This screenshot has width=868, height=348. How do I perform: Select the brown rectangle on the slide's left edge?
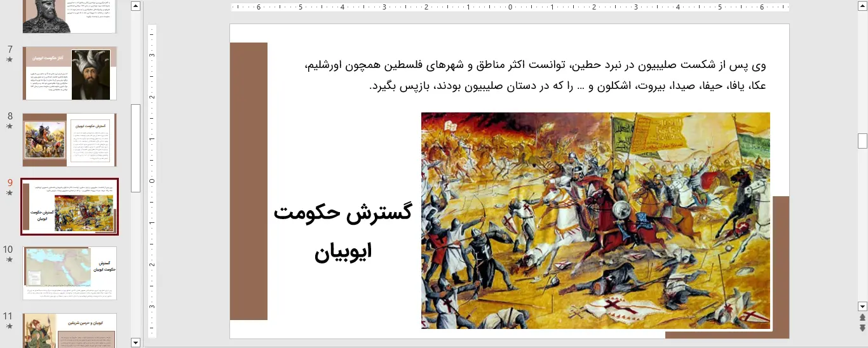point(248,181)
